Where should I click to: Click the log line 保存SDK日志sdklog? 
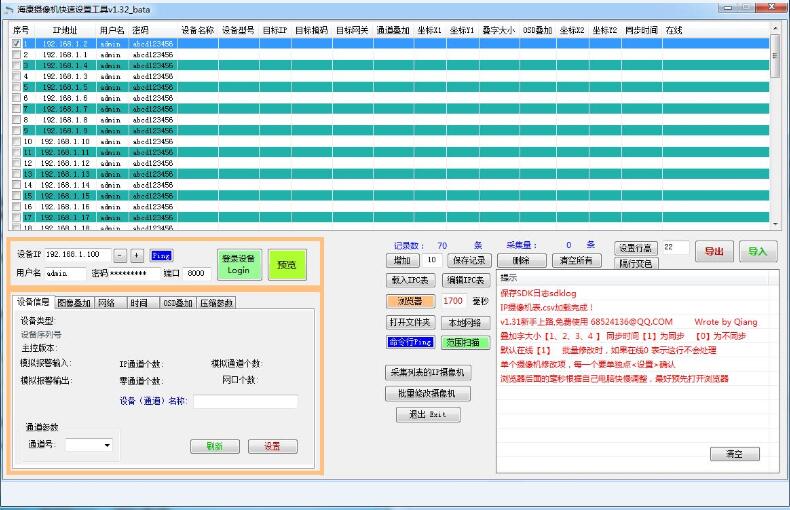tap(538, 293)
